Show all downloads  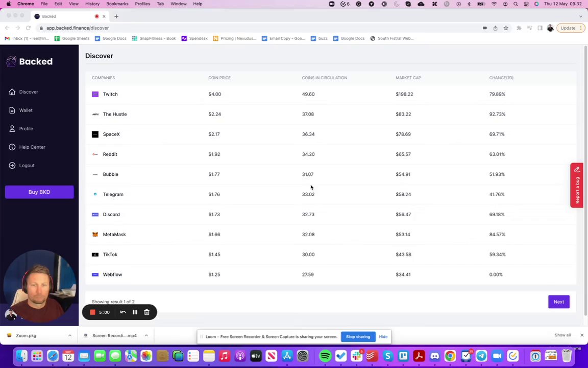pyautogui.click(x=562, y=335)
